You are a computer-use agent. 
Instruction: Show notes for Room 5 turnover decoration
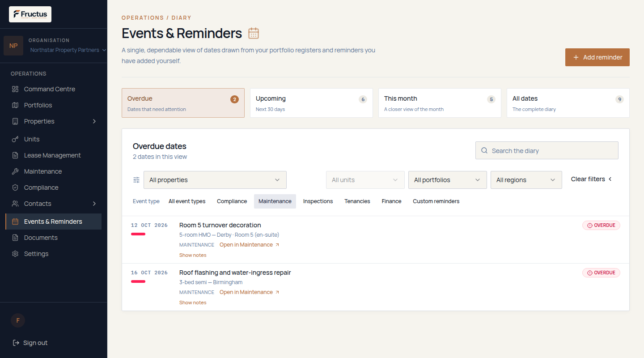tap(193, 255)
